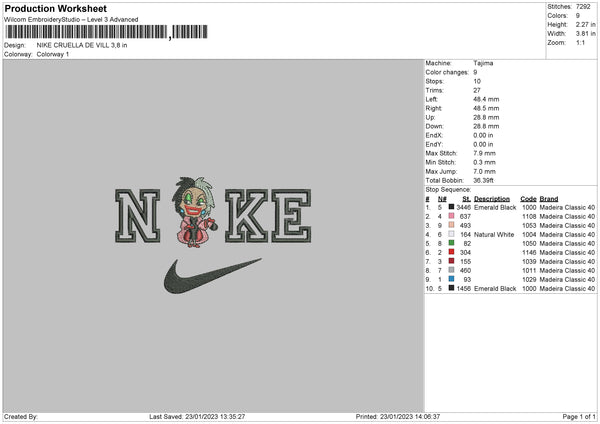Click the 'Stop Sequence:' heading
This screenshot has height=424, width=600.
click(x=448, y=190)
